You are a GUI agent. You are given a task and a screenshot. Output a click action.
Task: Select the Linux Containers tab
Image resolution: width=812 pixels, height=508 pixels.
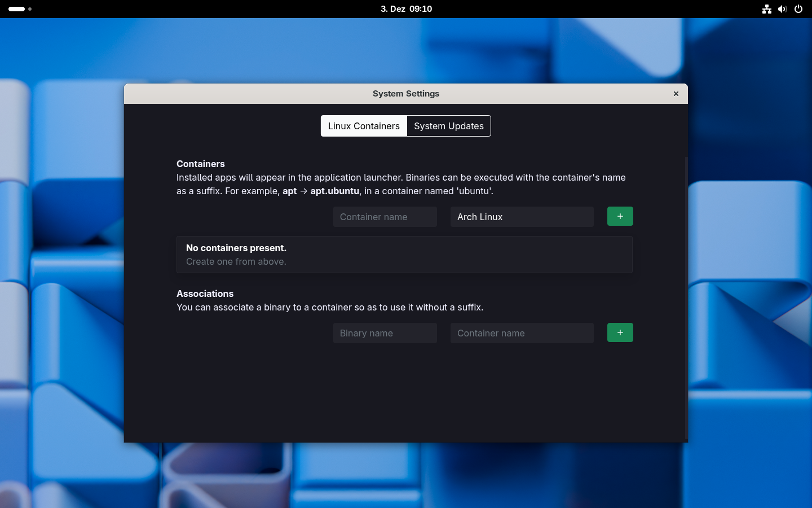click(364, 126)
